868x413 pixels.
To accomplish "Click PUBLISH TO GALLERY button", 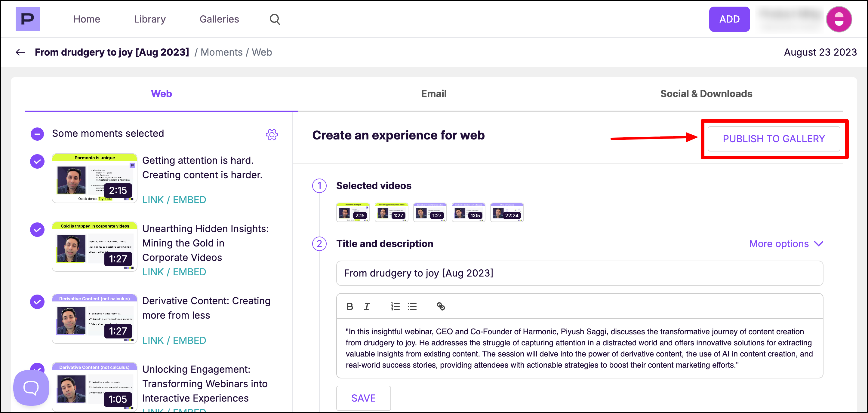I will 773,139.
